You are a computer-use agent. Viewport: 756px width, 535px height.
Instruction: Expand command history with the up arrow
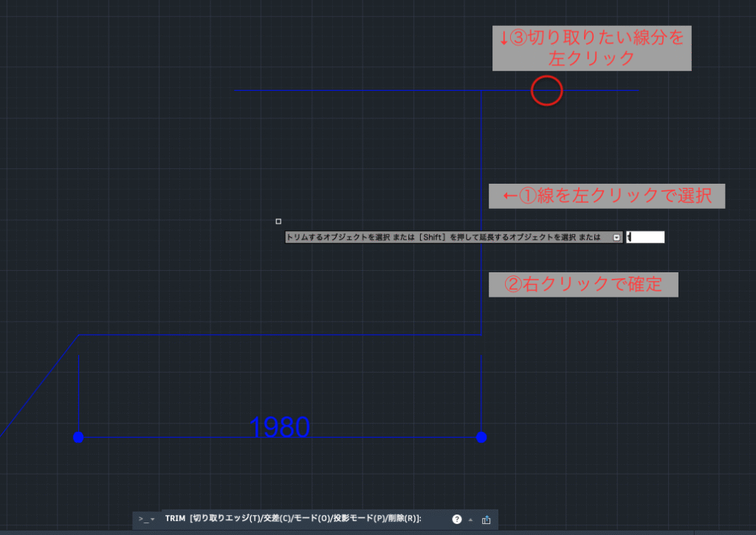(471, 520)
